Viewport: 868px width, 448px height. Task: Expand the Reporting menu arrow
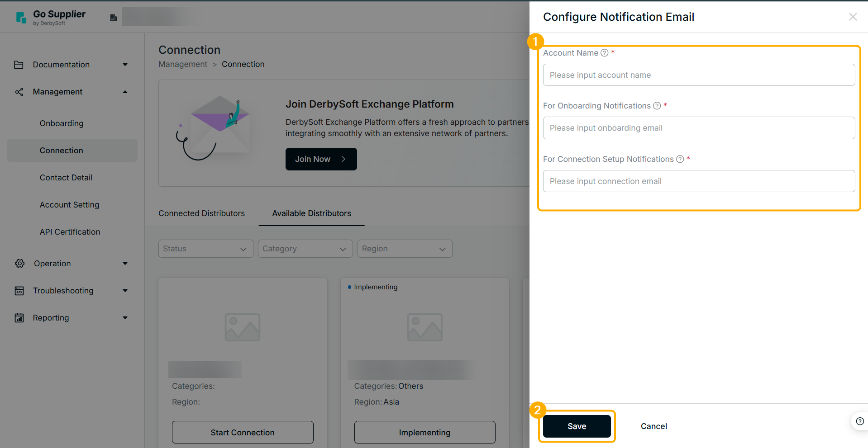(x=125, y=318)
